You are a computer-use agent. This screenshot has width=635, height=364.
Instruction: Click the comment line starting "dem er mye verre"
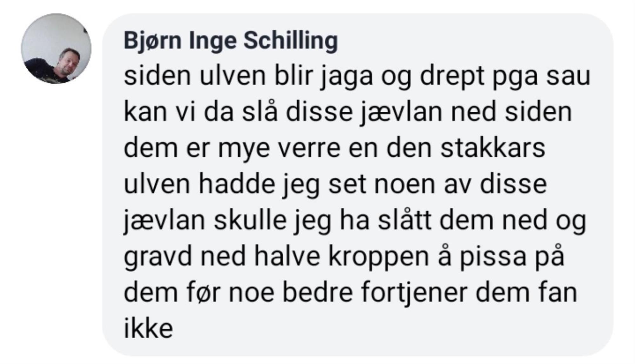334,149
